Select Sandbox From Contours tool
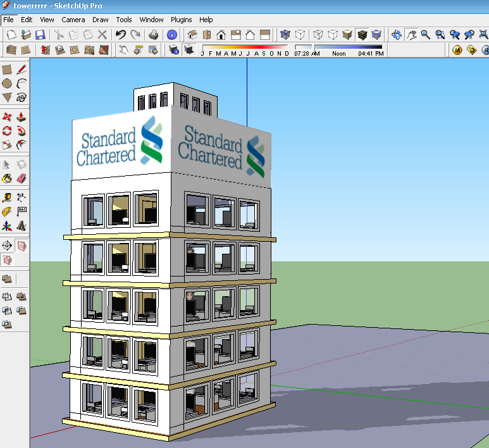489x448 pixels. click(11, 49)
